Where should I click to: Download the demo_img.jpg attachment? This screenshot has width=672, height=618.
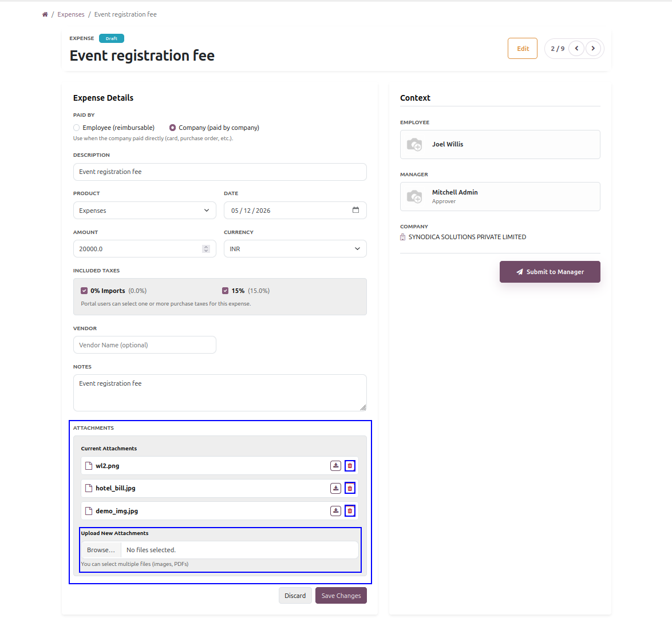335,511
